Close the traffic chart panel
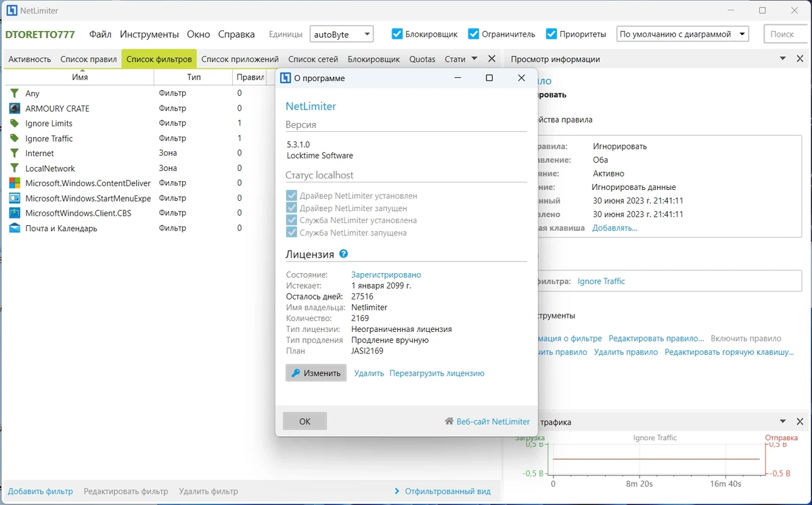Image resolution: width=812 pixels, height=505 pixels. [x=800, y=422]
